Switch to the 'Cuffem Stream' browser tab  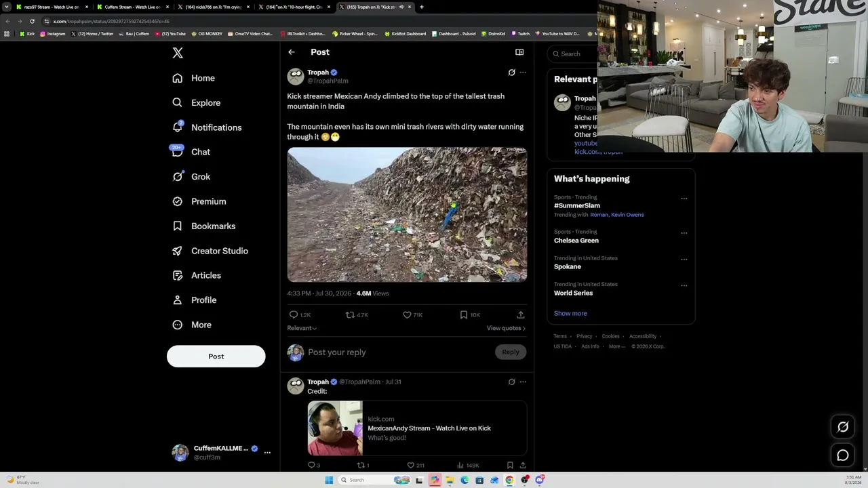coord(133,7)
